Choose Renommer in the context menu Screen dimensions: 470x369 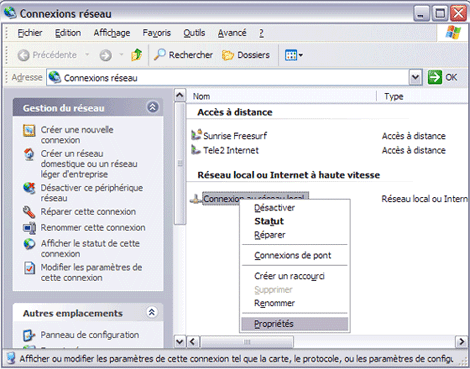click(x=295, y=303)
